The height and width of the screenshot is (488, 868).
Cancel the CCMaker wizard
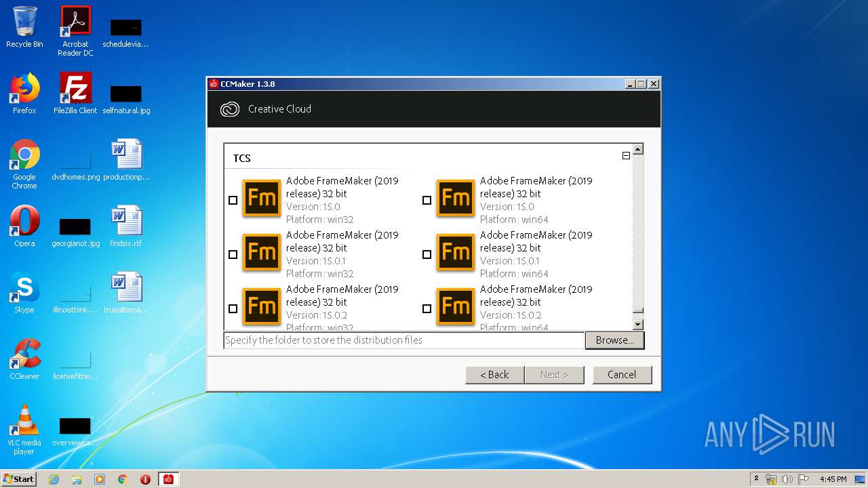click(x=622, y=375)
